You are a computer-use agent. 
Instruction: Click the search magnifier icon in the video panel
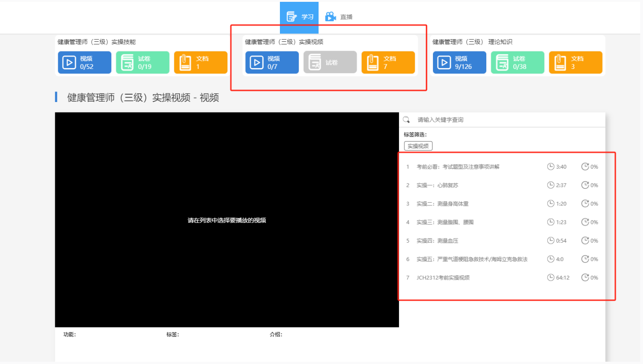406,119
